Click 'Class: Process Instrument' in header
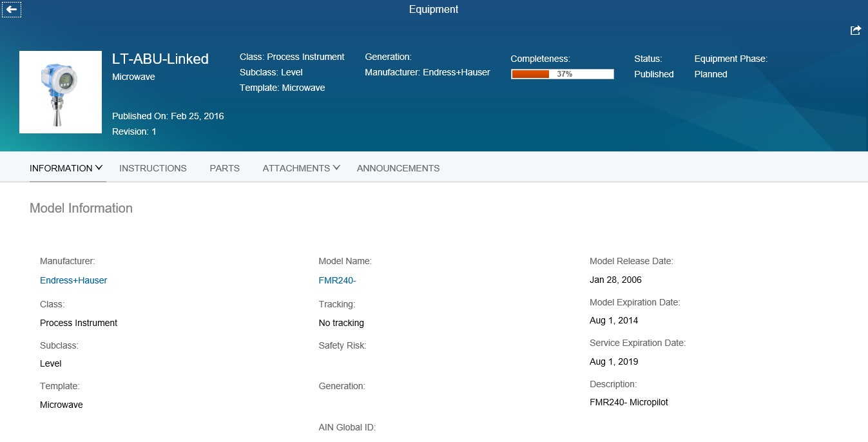The image size is (868, 442). point(292,57)
